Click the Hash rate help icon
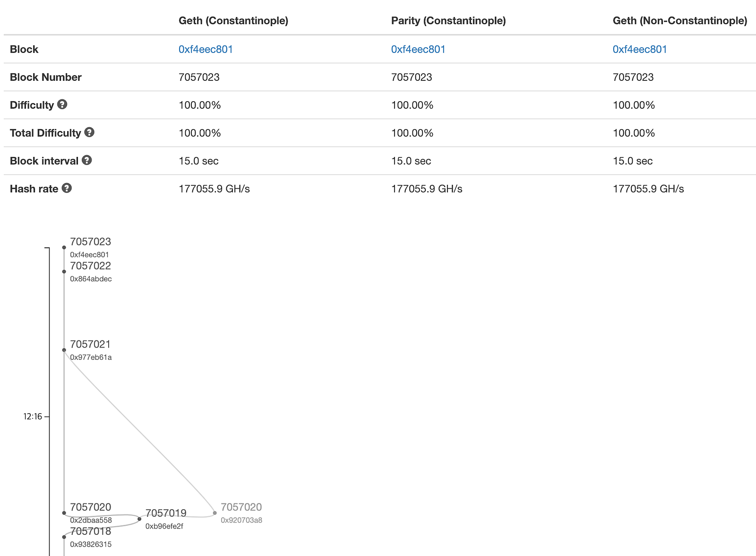The width and height of the screenshot is (756, 556). point(67,188)
